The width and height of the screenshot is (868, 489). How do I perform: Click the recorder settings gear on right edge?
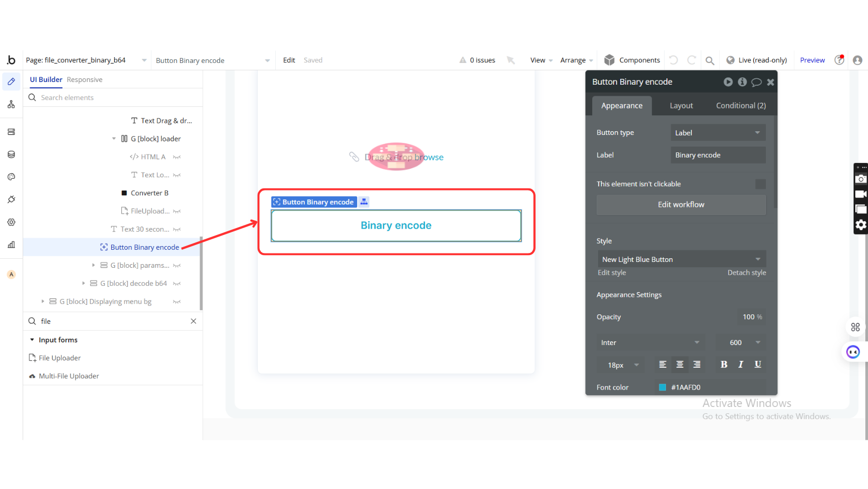click(x=861, y=225)
